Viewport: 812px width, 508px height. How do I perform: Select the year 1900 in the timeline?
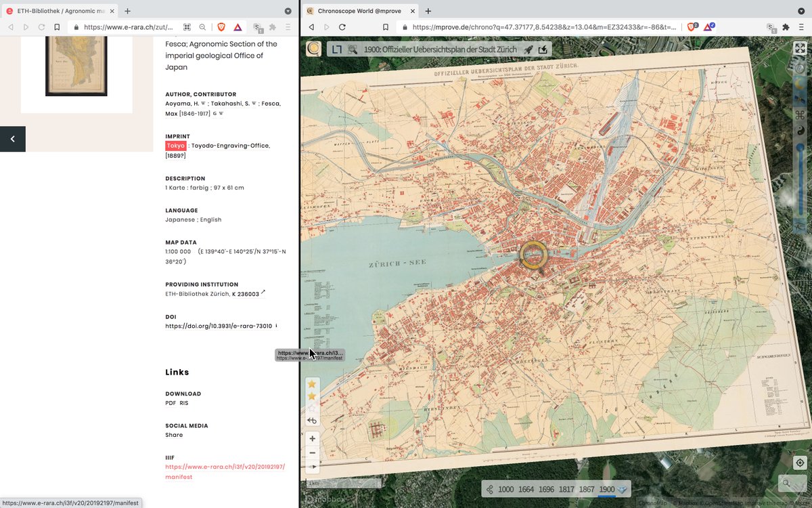click(607, 489)
